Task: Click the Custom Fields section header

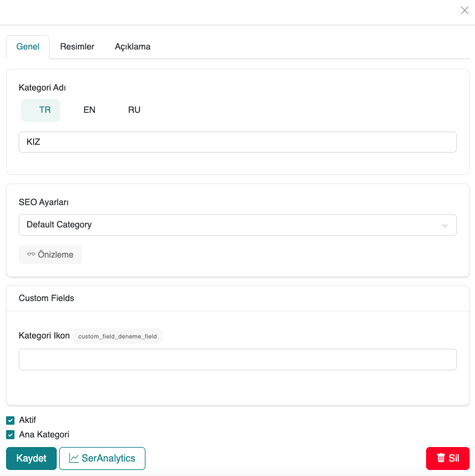Action: (46, 298)
